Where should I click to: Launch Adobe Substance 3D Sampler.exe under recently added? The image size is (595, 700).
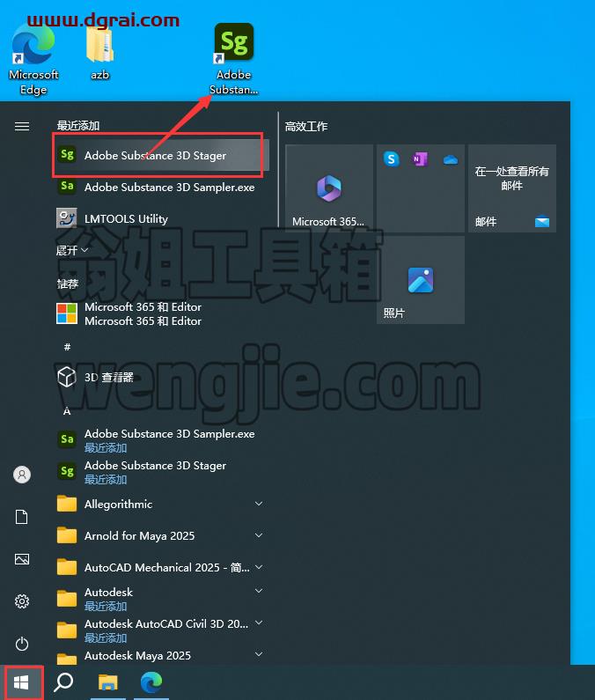(x=161, y=187)
